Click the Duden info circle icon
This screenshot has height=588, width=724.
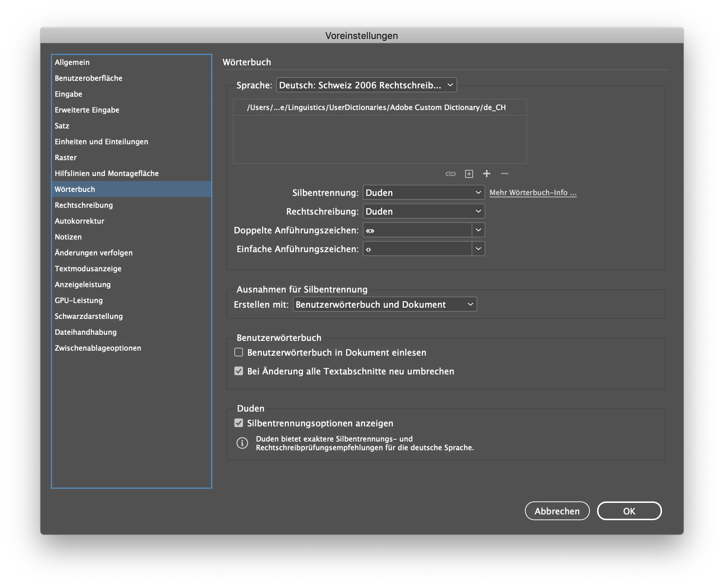point(242,443)
